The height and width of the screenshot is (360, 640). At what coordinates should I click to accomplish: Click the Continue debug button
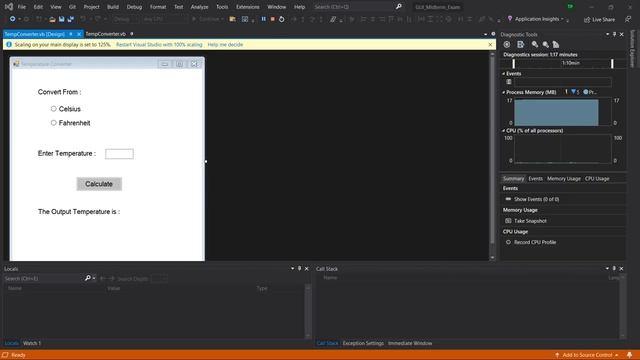coord(207,19)
